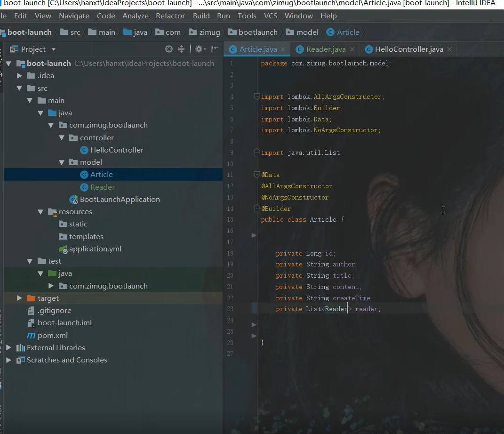Screen dimensions: 504x434
Task: Open the VCS menu
Action: click(271, 16)
